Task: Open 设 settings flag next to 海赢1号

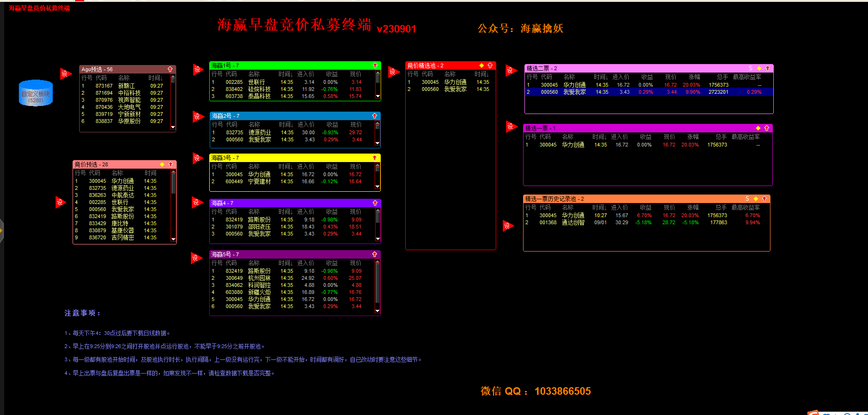Action: (x=197, y=70)
